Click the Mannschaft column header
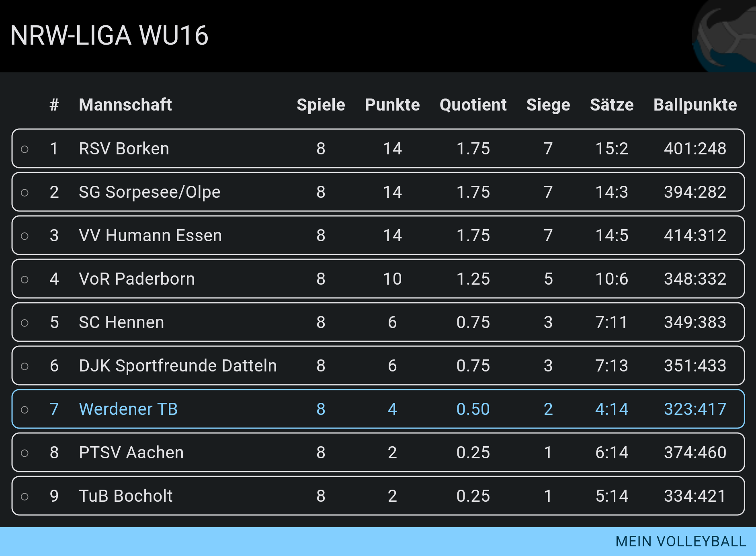The image size is (756, 556). (125, 105)
